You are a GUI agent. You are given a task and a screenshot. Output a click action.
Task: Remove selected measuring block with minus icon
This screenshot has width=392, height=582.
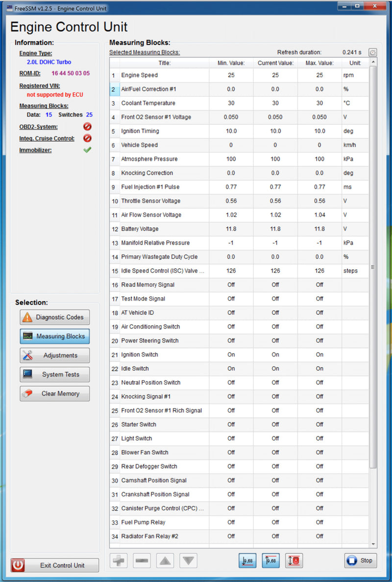point(142,560)
